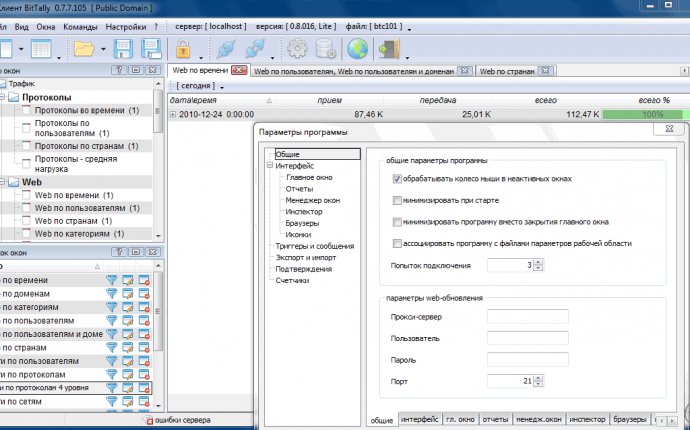Open the dropdown arrow after 'файл: [ btc101 ]'
The image size is (690, 430).
pos(409,29)
